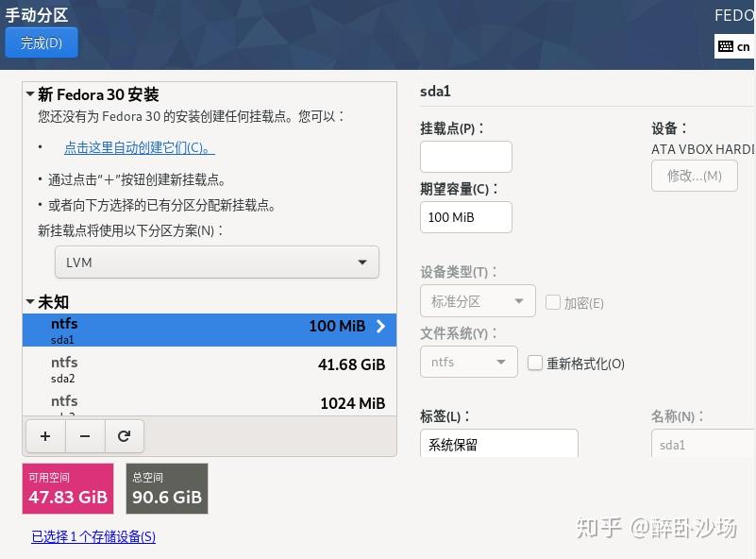756x559 pixels.
Task: Click inside the 挂载点 mount point field
Action: 466,156
